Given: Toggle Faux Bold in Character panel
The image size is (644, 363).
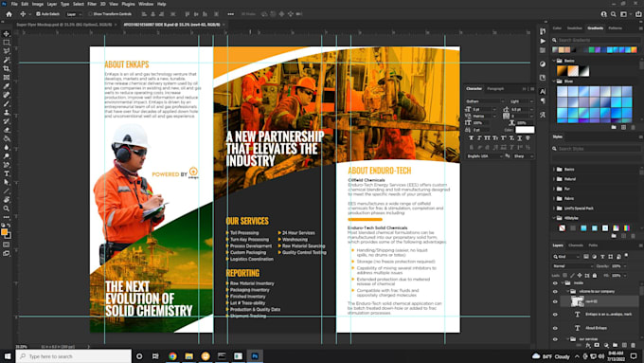Looking at the screenshot, I should pyautogui.click(x=471, y=137).
